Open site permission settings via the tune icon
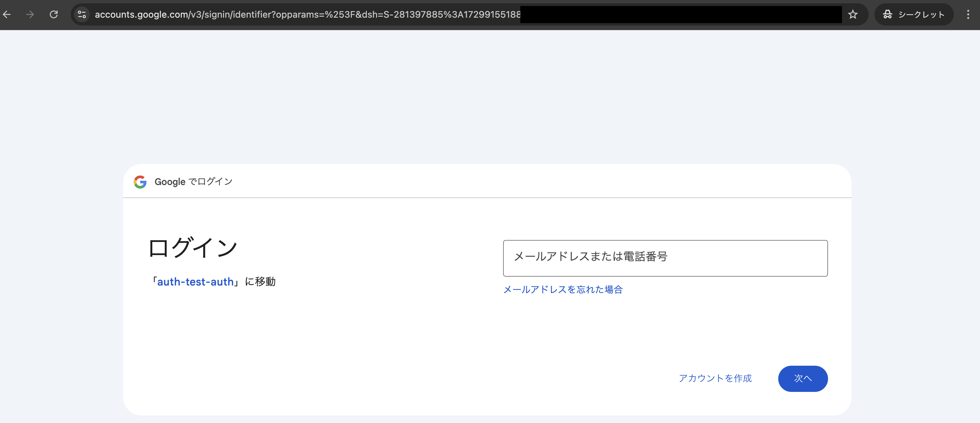This screenshot has height=423, width=980. pyautogui.click(x=82, y=14)
